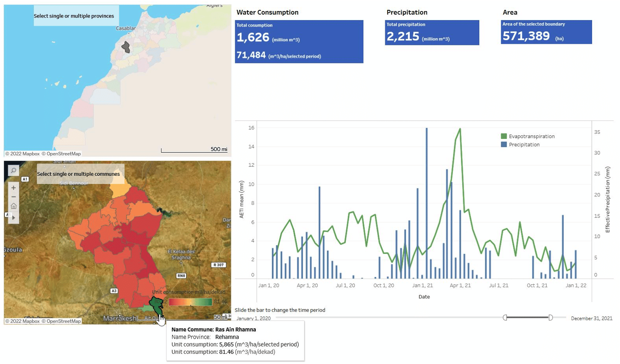Click the A3 road marker
620x364 pixels.
click(114, 291)
